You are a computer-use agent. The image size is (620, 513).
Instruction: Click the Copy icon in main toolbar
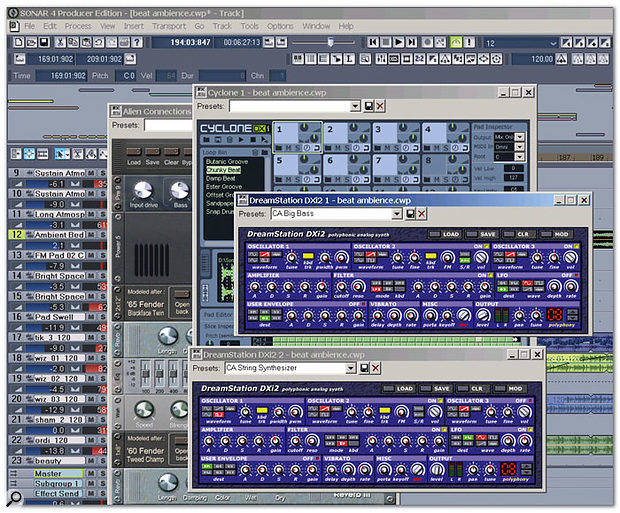[x=73, y=42]
